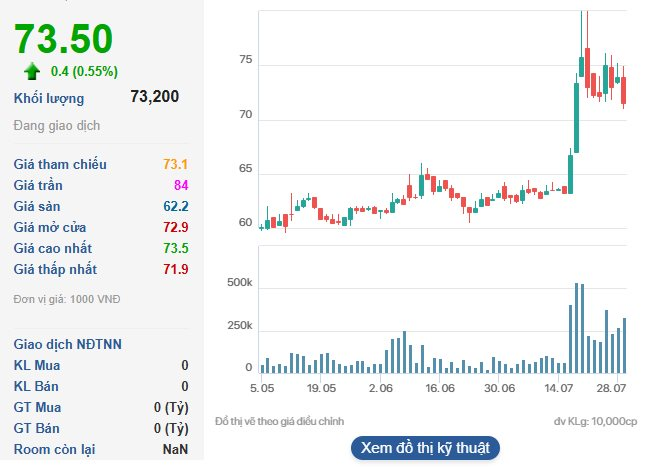Click the 5.05 date on chart axis
The width and height of the screenshot is (668, 467).
(262, 388)
